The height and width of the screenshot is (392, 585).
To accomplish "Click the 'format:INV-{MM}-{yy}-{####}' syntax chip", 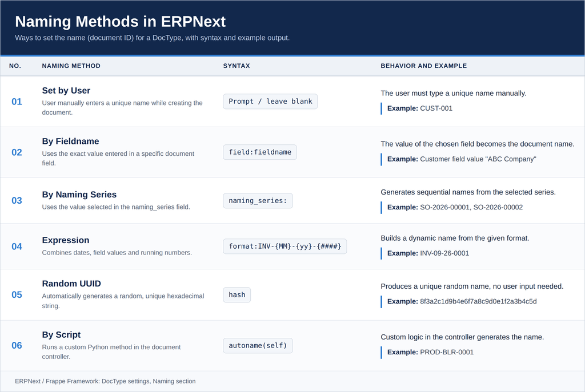I will point(285,246).
